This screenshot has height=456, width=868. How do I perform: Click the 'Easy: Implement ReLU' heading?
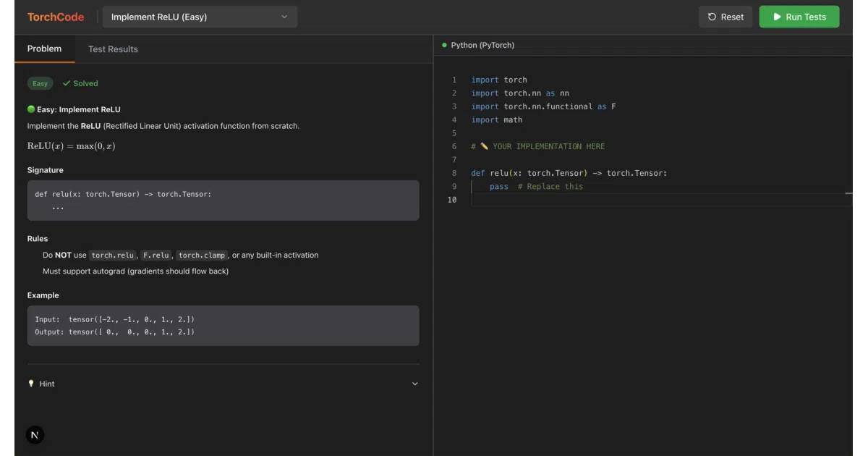(79, 109)
